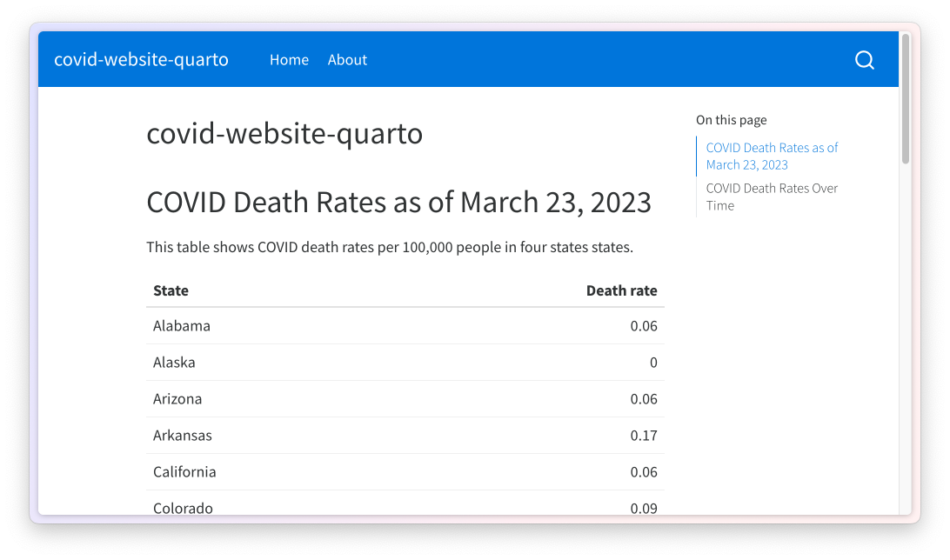Click the navbar brand covid-website-quarto
Viewport: 950px width, 560px height.
click(141, 59)
